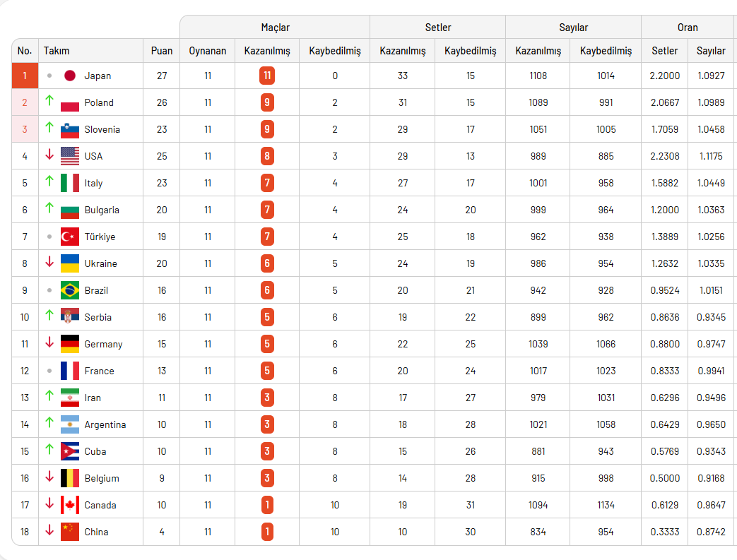The width and height of the screenshot is (737, 560).
Task: Click the China team name
Action: (x=96, y=532)
